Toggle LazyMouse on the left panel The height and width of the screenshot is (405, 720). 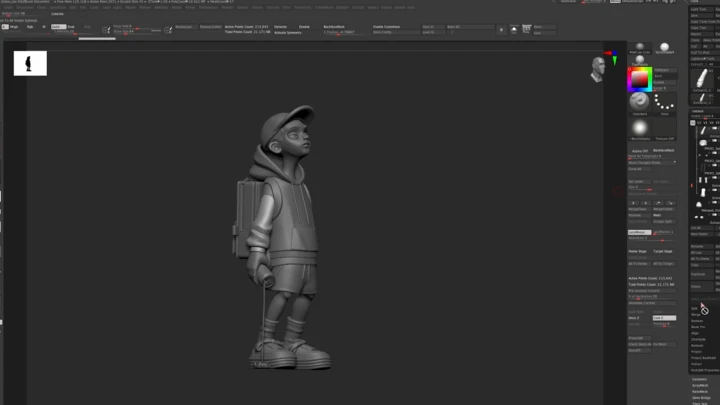click(x=640, y=232)
